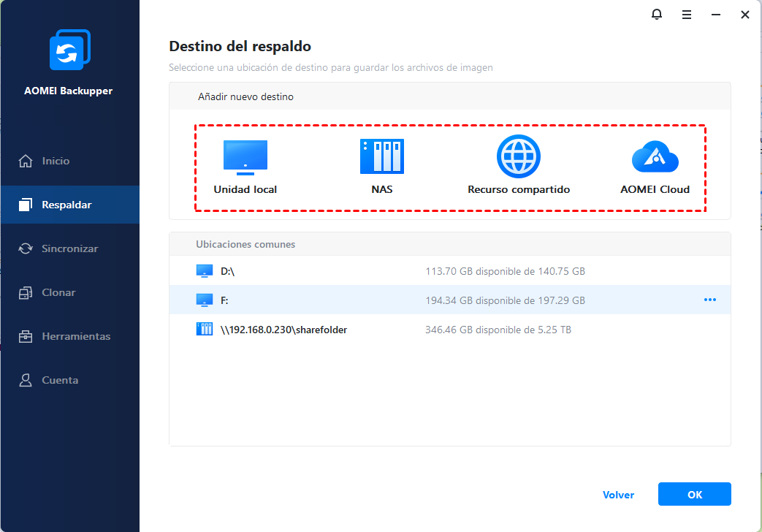This screenshot has height=532, width=762.
Task: Open the hamburger menu in title bar
Action: 687,15
